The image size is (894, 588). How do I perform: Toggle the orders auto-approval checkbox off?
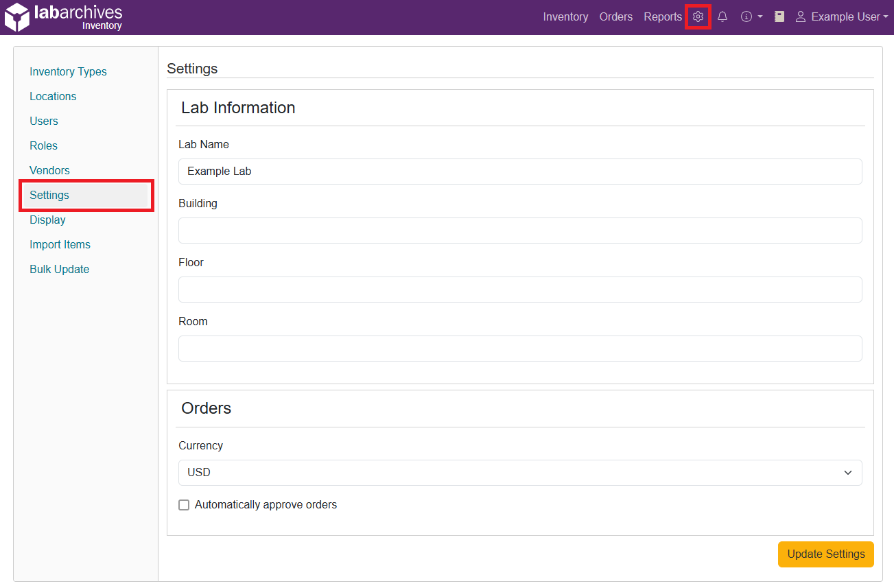pos(184,504)
